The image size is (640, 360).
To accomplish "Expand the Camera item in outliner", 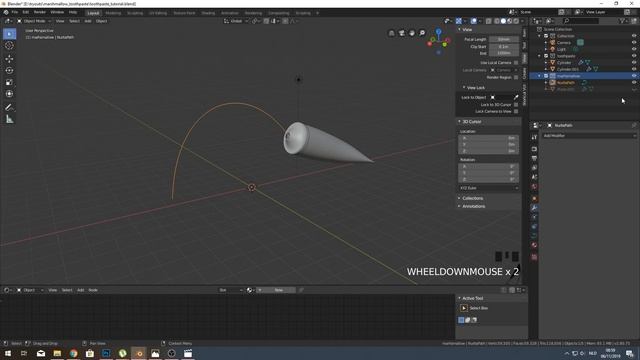I will [546, 42].
